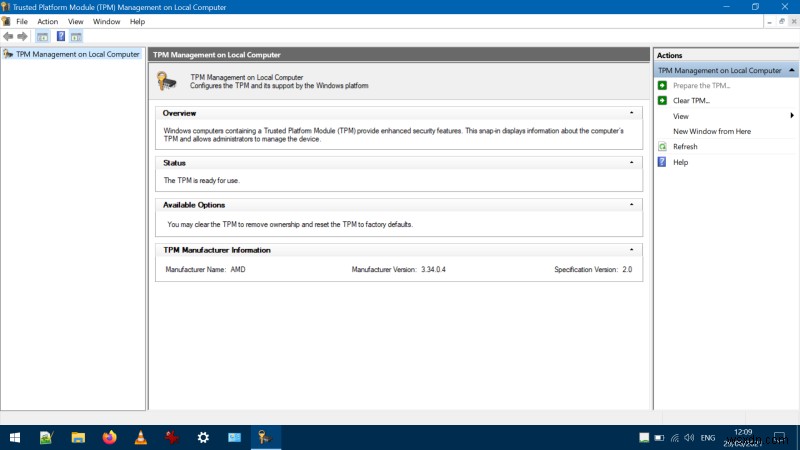Click the Refresh icon in Actions pane
The width and height of the screenshot is (800, 450).
(x=662, y=146)
